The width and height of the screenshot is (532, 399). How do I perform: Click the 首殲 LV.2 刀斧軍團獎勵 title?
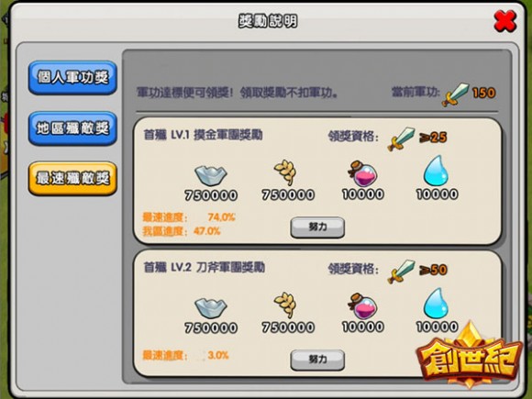(205, 267)
